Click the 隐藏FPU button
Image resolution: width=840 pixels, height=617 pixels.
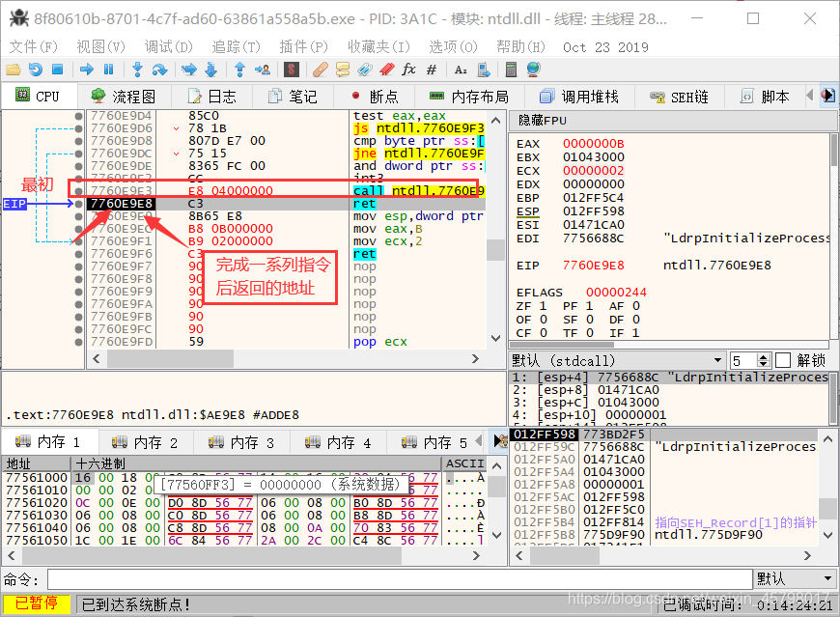[x=672, y=121]
